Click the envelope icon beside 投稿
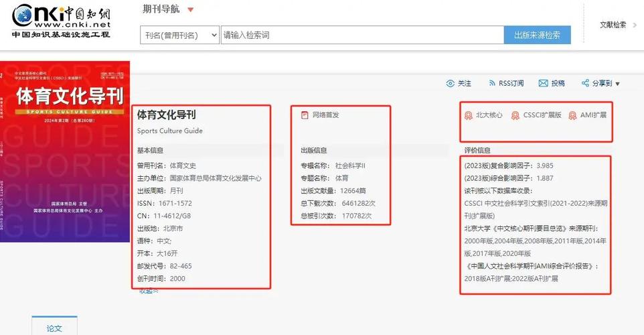 tap(543, 84)
